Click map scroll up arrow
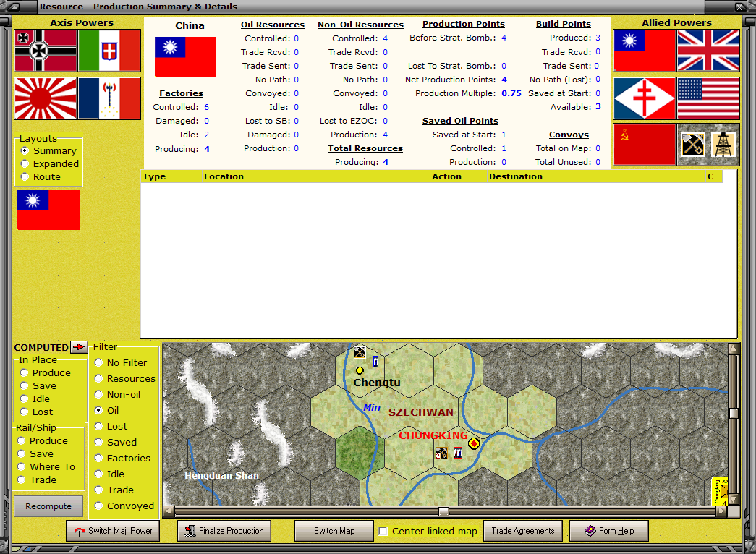Screen dimensions: 756x554 [x=734, y=348]
